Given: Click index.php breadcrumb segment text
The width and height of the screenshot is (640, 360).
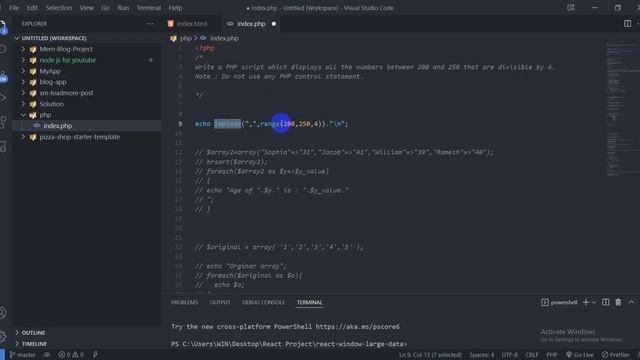Looking at the screenshot, I should (224, 38).
